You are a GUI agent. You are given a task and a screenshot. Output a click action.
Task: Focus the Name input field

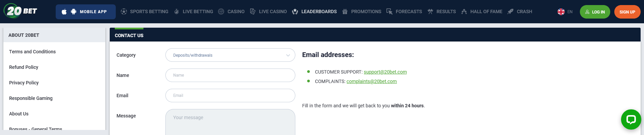coord(230,75)
